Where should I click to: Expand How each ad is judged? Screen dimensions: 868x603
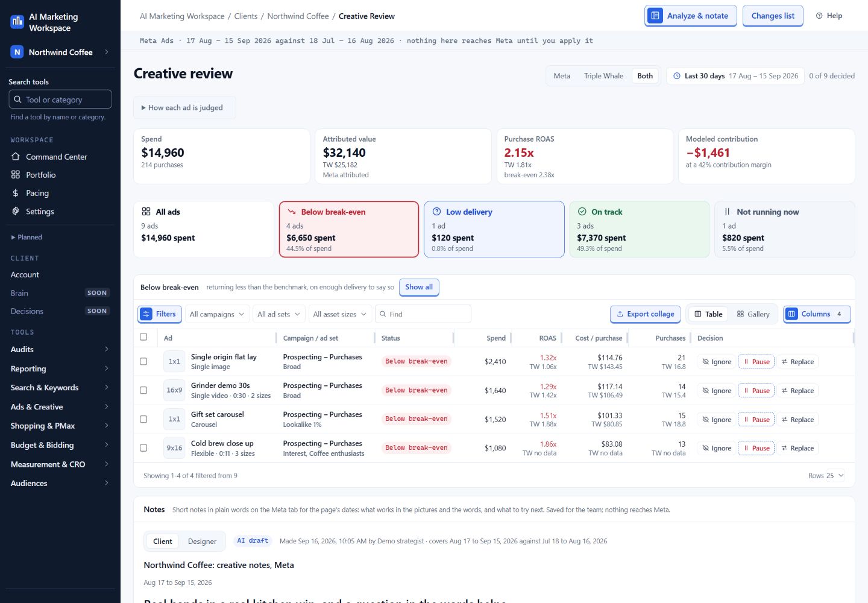click(184, 107)
